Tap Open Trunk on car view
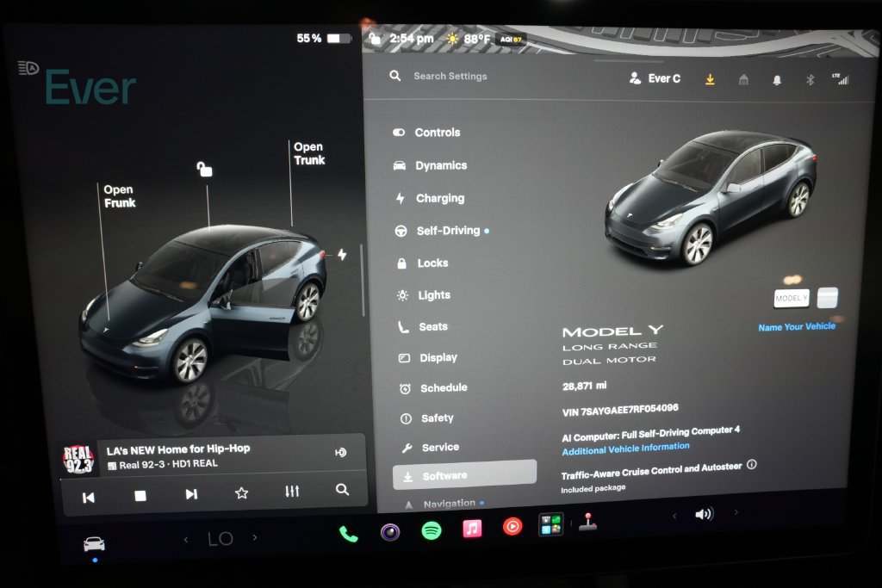Screen dimensions: 882x588 tap(309, 153)
